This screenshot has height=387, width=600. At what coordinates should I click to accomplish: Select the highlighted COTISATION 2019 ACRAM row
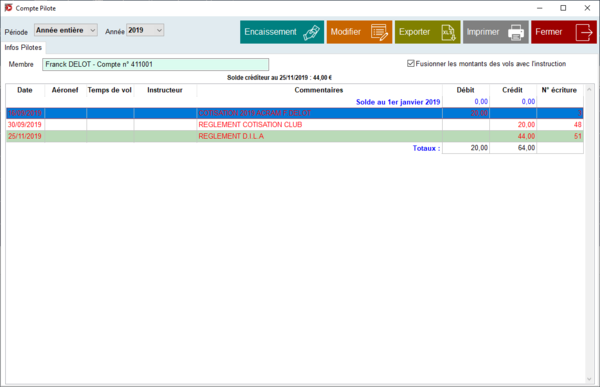coord(295,113)
